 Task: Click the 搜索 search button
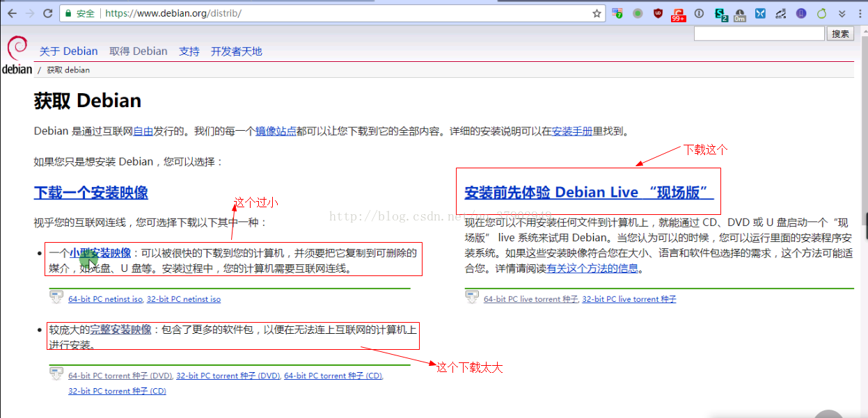(x=840, y=33)
